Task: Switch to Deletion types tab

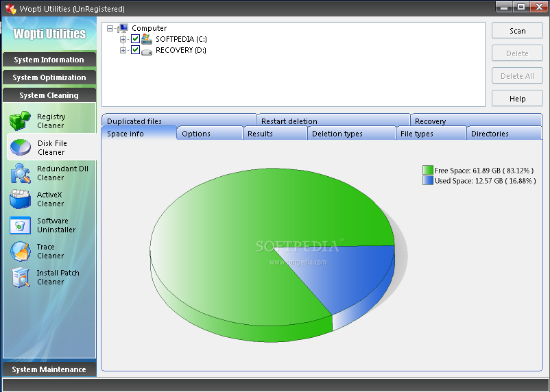Action: (352, 134)
